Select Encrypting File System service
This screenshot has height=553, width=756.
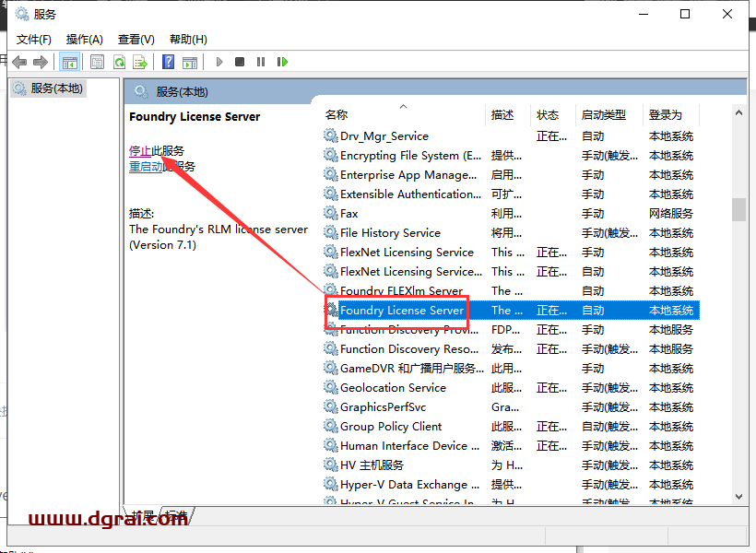(x=511, y=155)
